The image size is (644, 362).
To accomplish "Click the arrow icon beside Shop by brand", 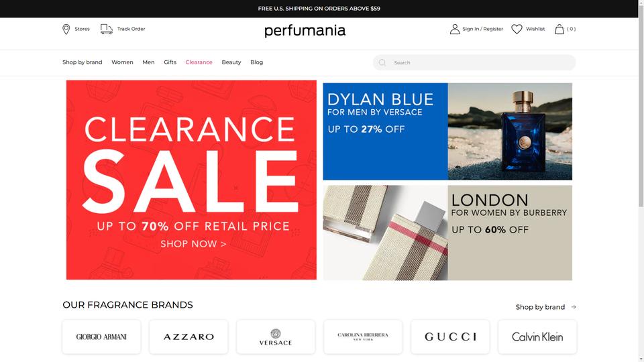I will tap(574, 307).
